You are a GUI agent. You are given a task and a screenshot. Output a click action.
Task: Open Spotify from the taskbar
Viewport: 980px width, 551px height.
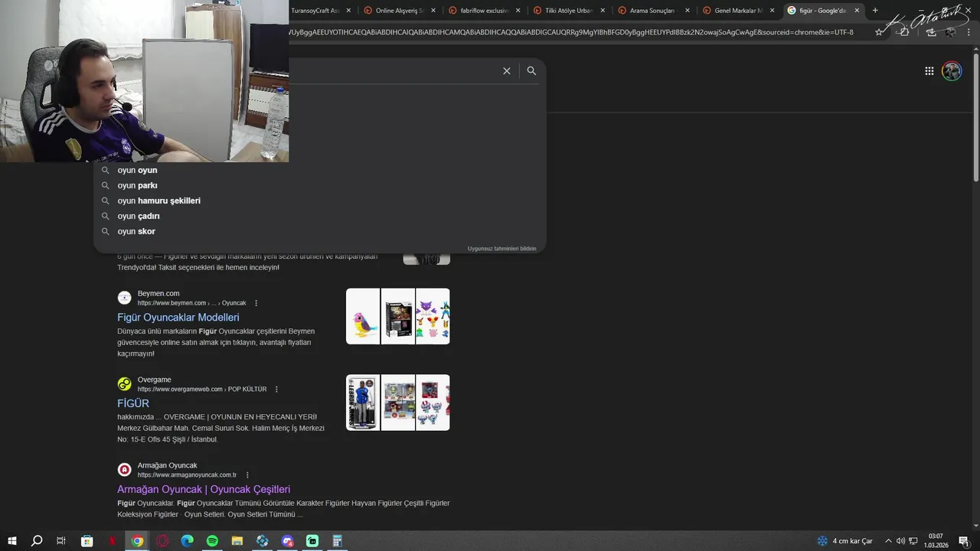click(212, 541)
